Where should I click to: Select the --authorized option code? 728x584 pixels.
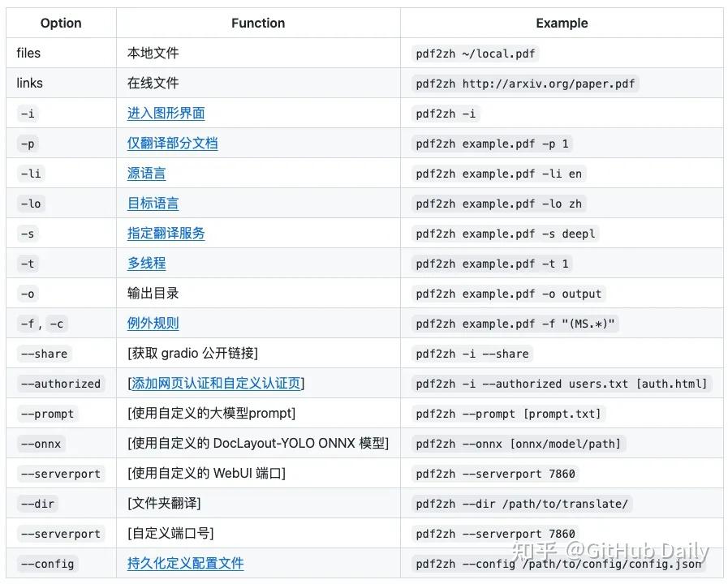[x=61, y=384]
